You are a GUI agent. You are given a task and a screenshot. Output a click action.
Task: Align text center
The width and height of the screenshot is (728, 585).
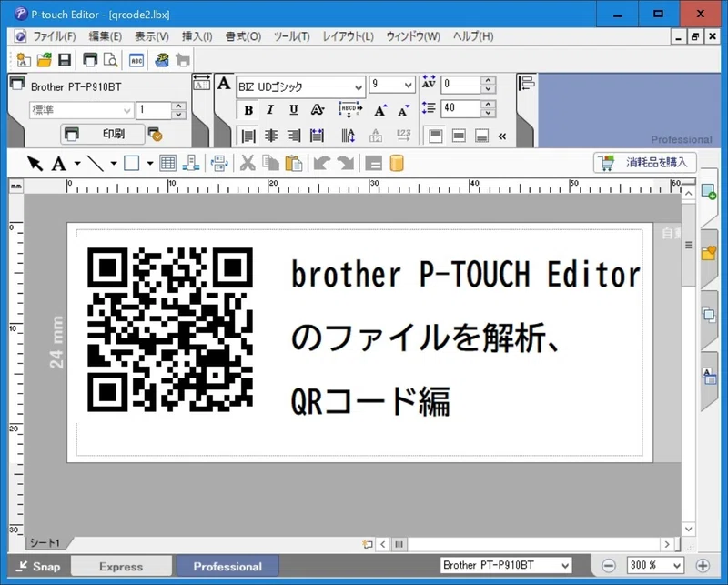[271, 136]
